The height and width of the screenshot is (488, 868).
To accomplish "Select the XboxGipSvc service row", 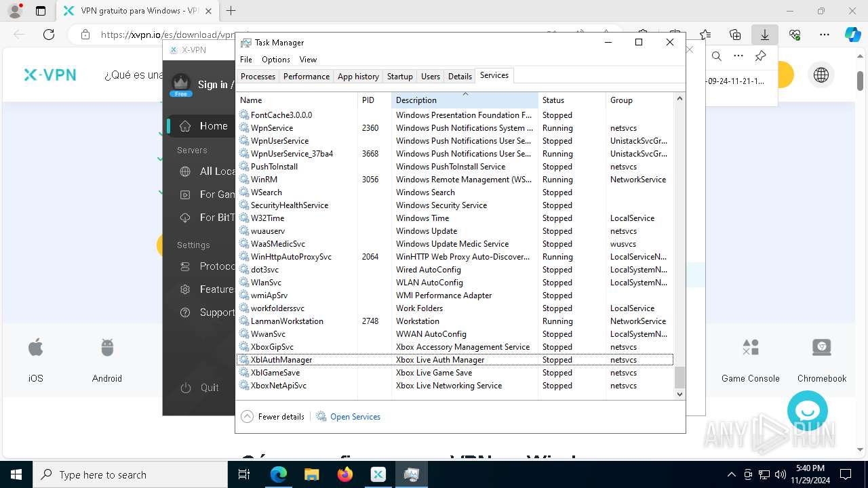I will (x=455, y=347).
